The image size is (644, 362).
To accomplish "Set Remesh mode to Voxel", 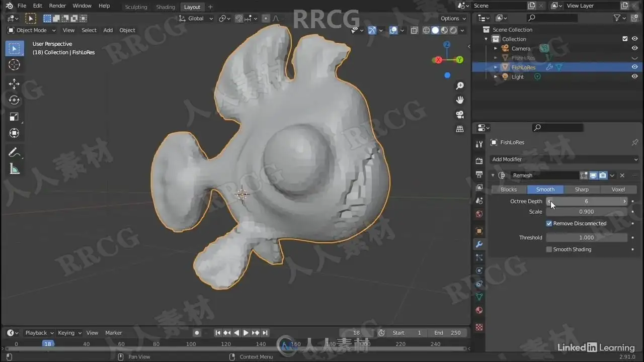I will coord(618,190).
